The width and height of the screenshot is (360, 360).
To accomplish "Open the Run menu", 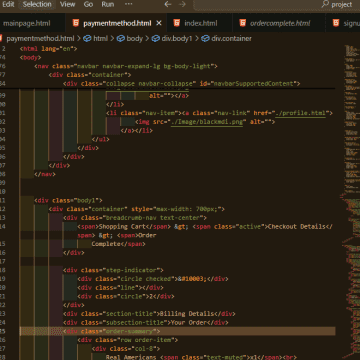I will pyautogui.click(x=108, y=4).
